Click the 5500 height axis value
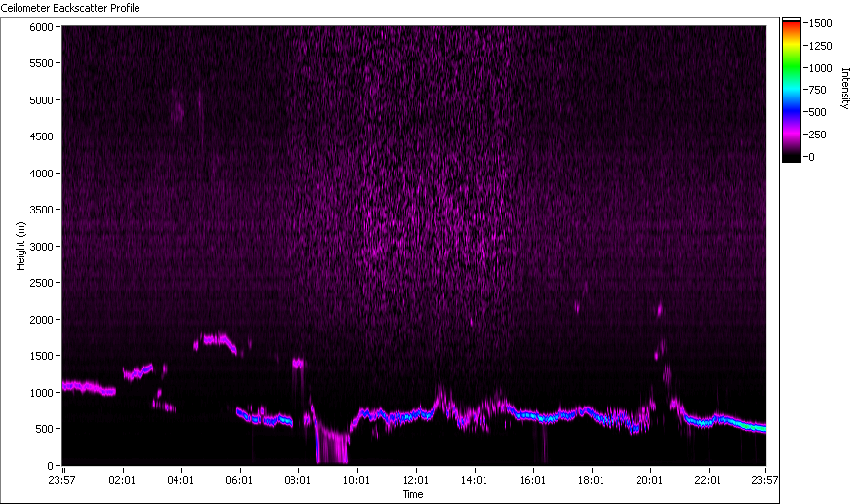 click(41, 63)
